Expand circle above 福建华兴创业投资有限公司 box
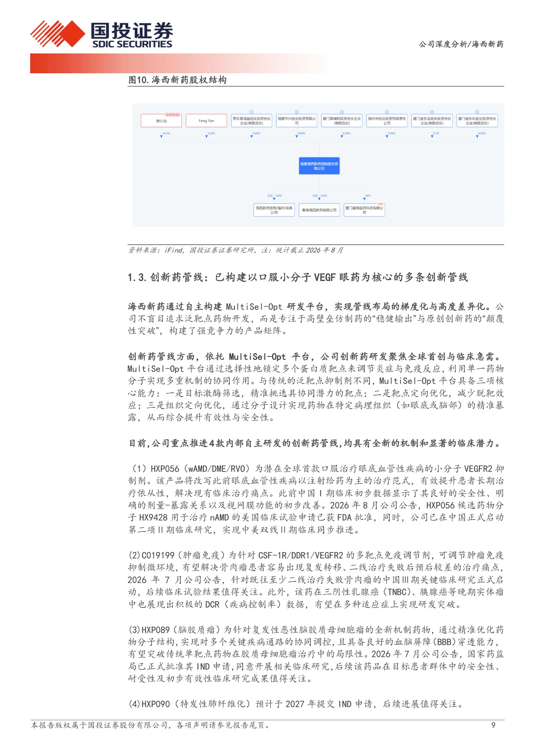The image size is (535, 756). pos(297,112)
